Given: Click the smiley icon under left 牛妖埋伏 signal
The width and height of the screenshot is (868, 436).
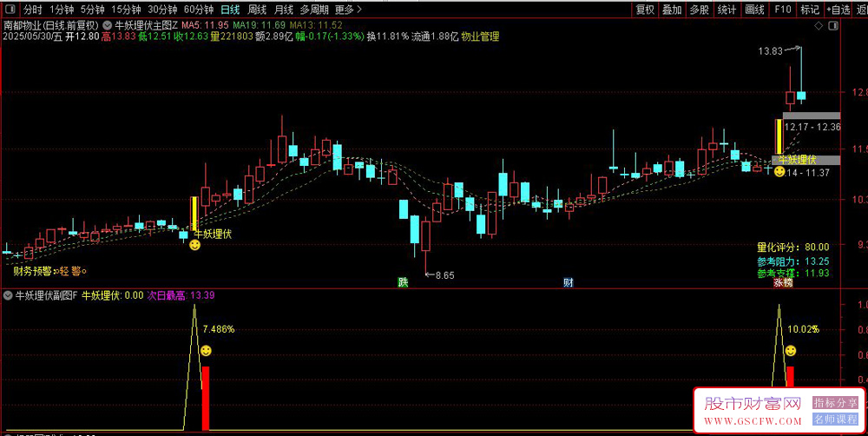Looking at the screenshot, I should pos(194,245).
